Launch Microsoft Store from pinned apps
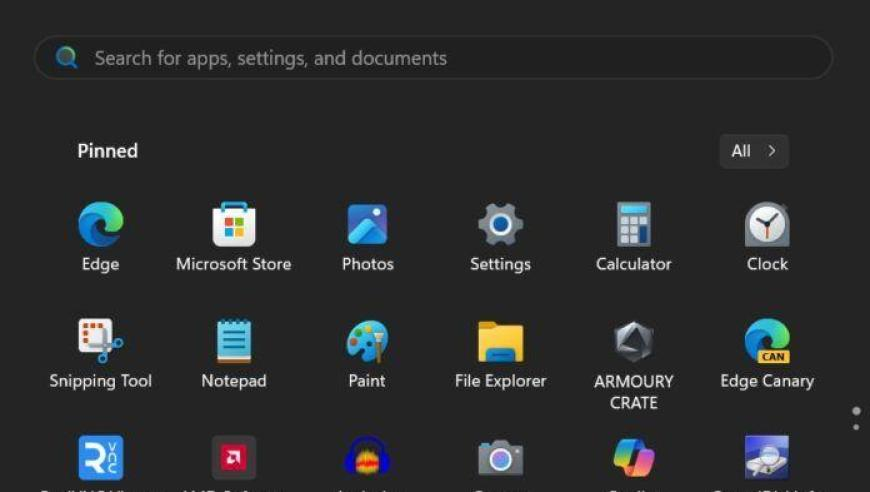The image size is (870, 492). pos(234,225)
